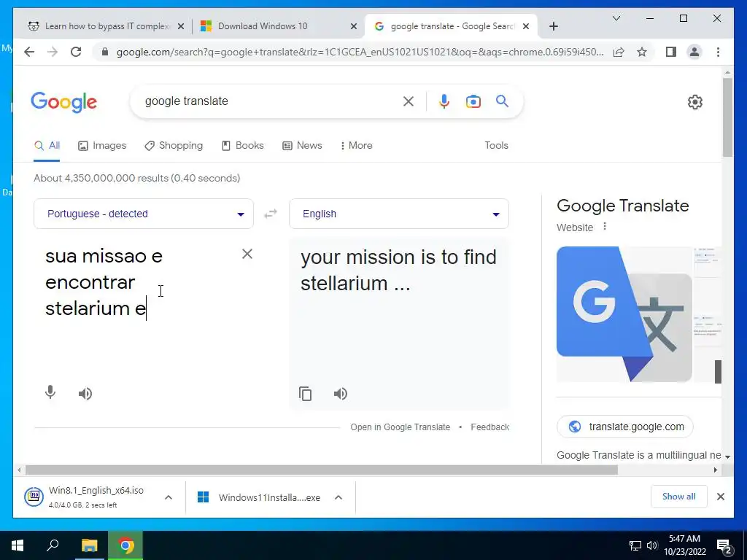
Task: Click Show all downloads button
Action: point(679,497)
